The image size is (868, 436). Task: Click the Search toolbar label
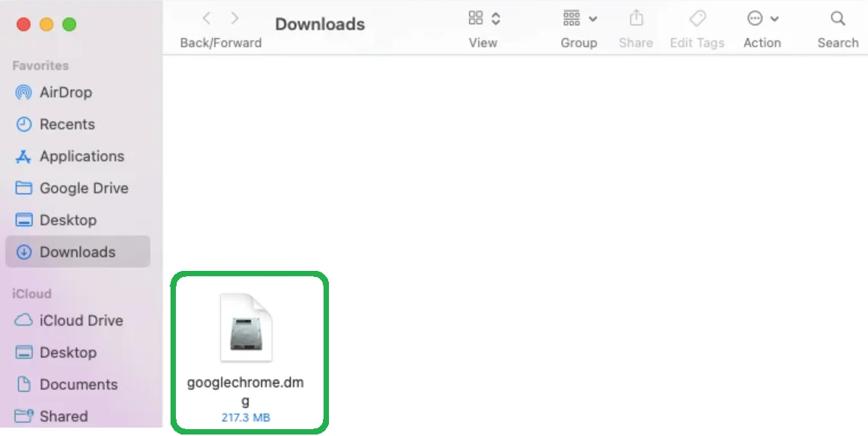(838, 43)
